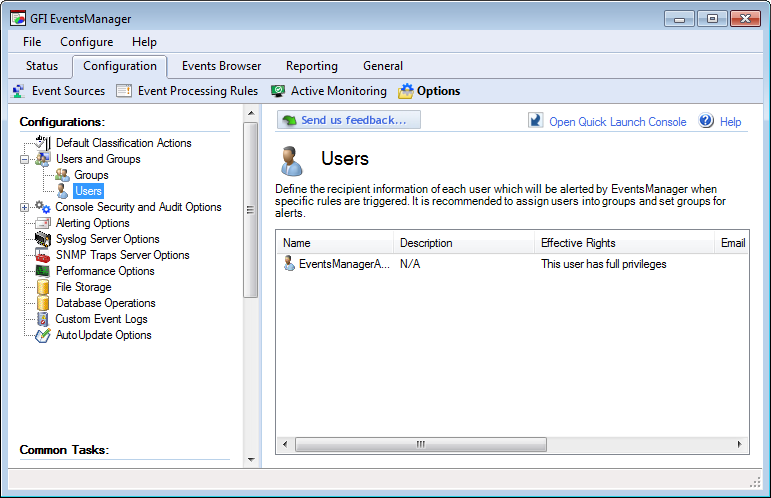The width and height of the screenshot is (771, 498).
Task: Collapse the Users and Groups node
Action: pyautogui.click(x=24, y=159)
